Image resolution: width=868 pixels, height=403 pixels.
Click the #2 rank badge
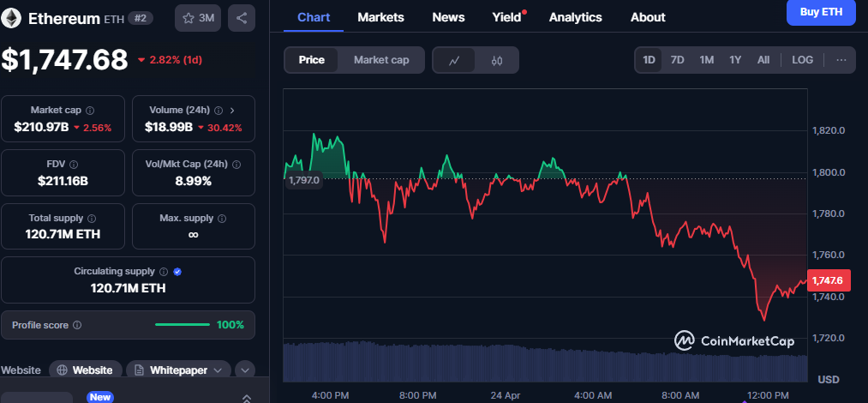click(141, 18)
